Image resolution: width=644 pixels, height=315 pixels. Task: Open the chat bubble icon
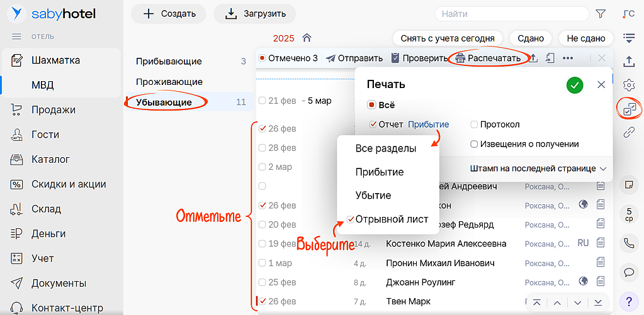[x=628, y=272]
